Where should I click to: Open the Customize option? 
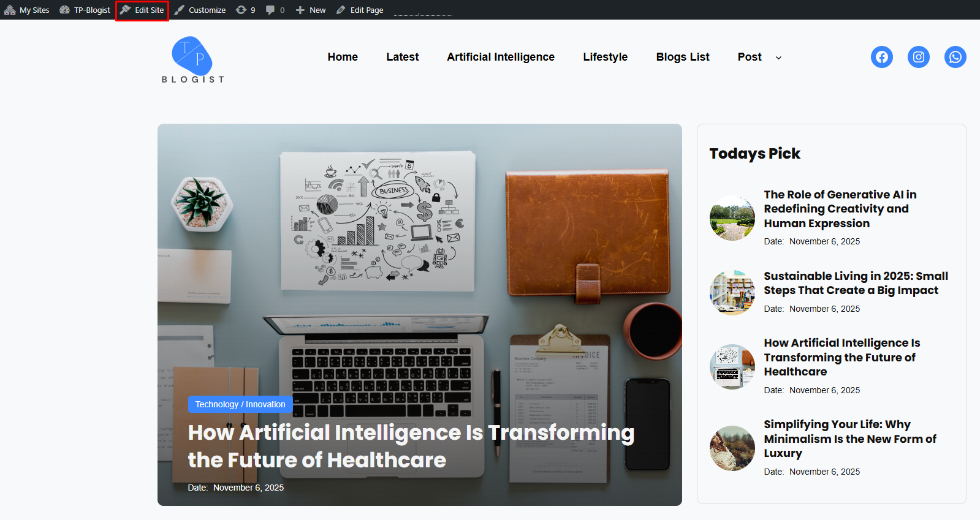[200, 10]
